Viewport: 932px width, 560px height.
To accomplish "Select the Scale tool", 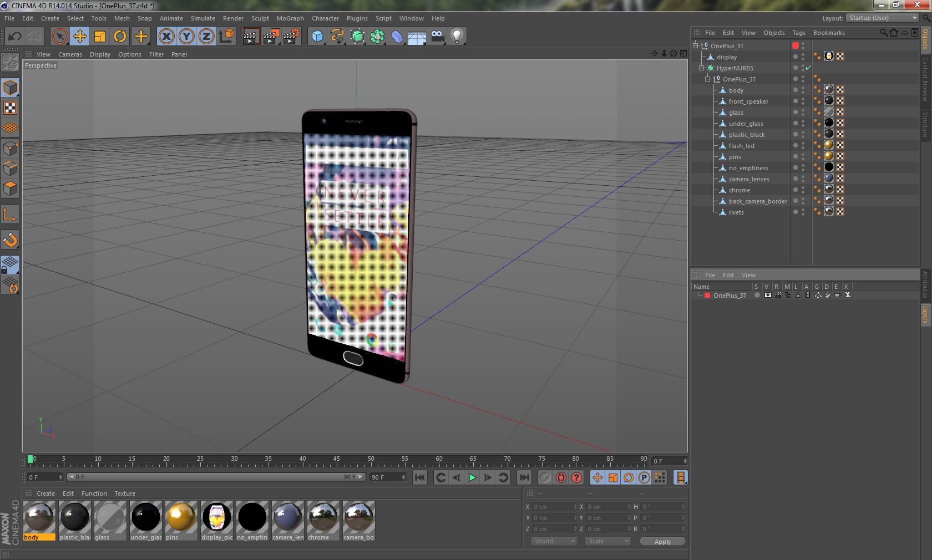I will [100, 37].
